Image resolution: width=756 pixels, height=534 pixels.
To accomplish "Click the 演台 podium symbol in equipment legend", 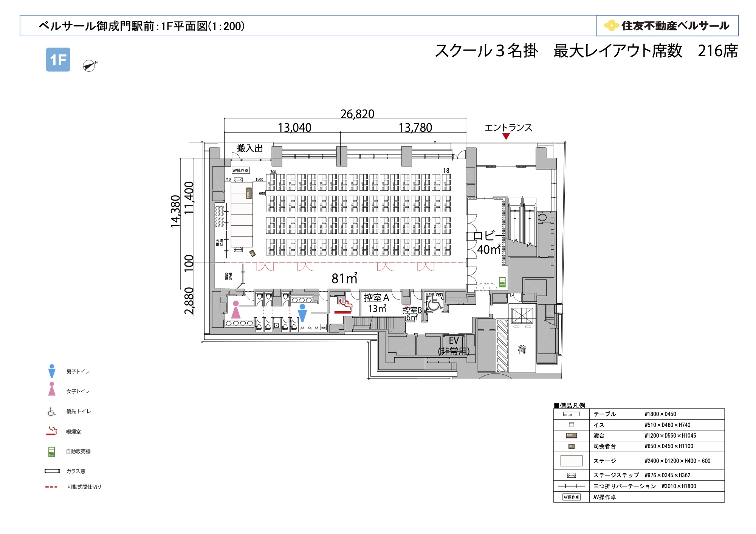I will (x=571, y=435).
